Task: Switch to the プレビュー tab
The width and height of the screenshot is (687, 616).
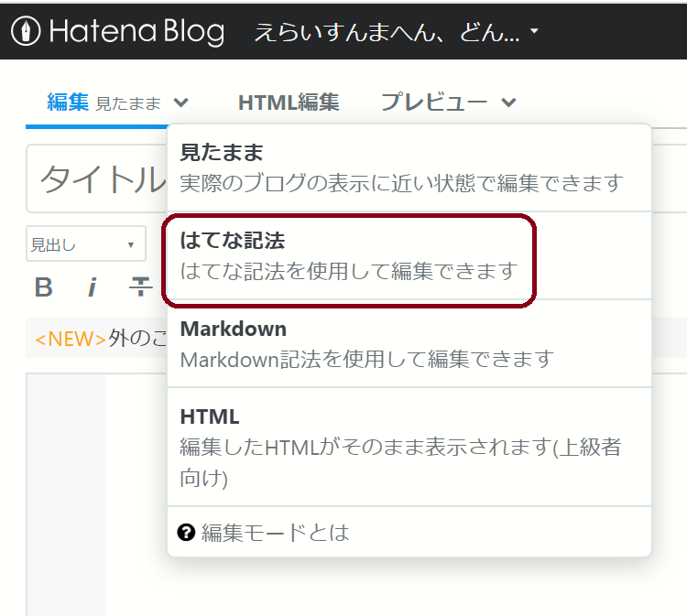Action: point(434,102)
